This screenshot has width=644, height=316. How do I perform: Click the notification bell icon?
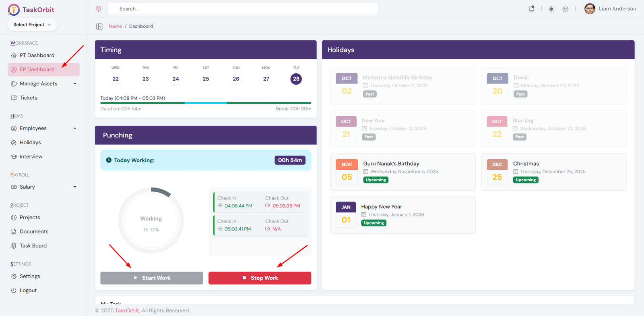[531, 9]
